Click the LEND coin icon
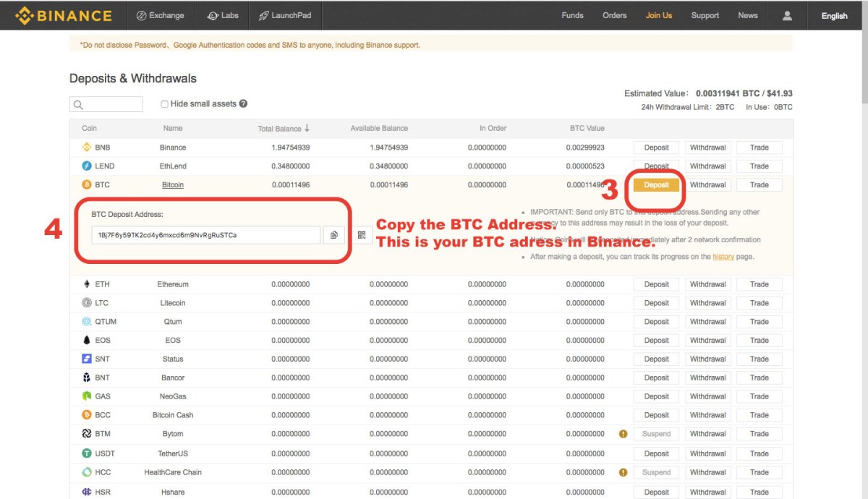 pyautogui.click(x=87, y=166)
